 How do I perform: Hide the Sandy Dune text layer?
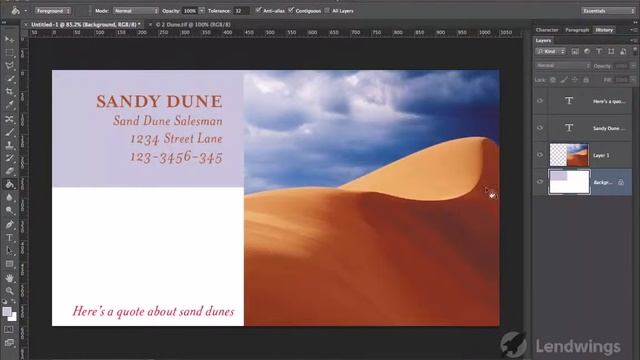[x=540, y=128]
